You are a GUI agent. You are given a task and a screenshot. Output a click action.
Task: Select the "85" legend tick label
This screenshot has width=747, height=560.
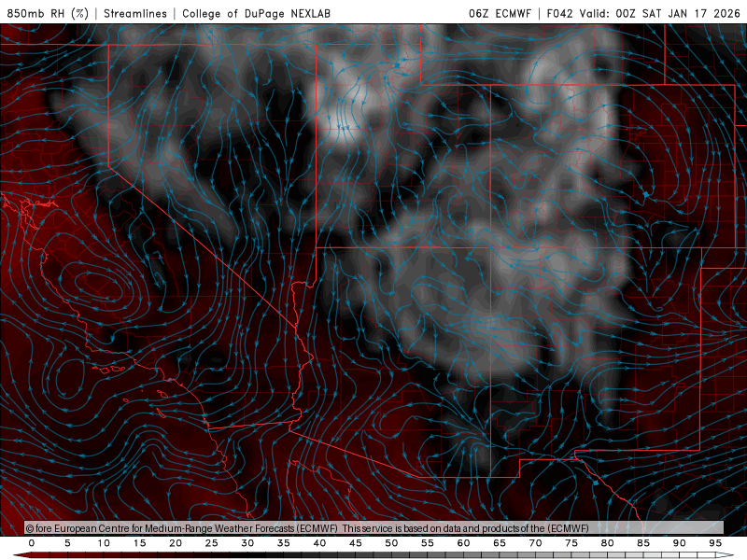point(643,543)
